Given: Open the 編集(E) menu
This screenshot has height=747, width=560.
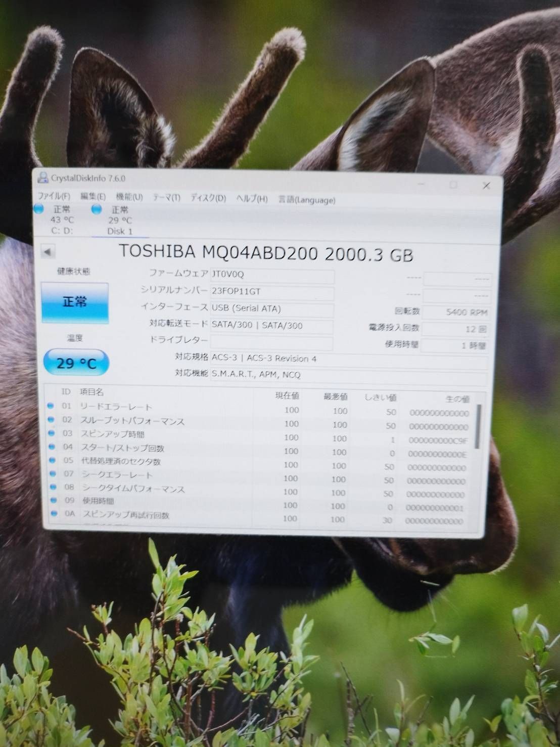Looking at the screenshot, I should click(x=93, y=197).
